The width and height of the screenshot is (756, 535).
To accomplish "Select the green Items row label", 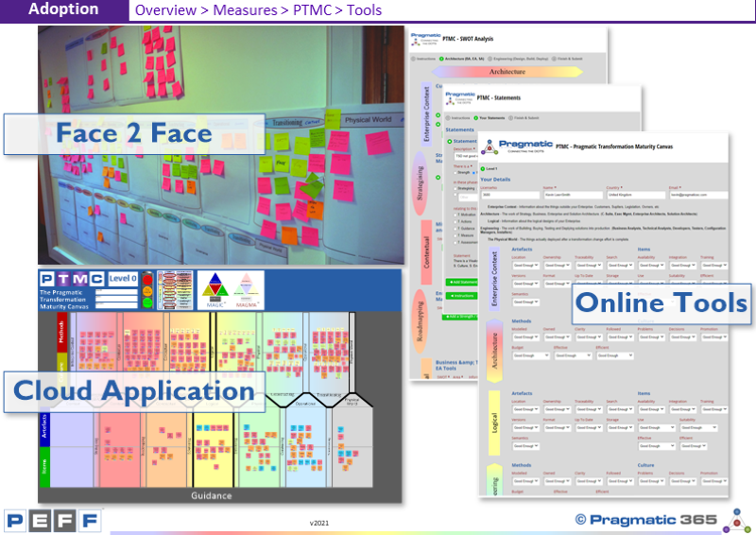I will pyautogui.click(x=43, y=467).
